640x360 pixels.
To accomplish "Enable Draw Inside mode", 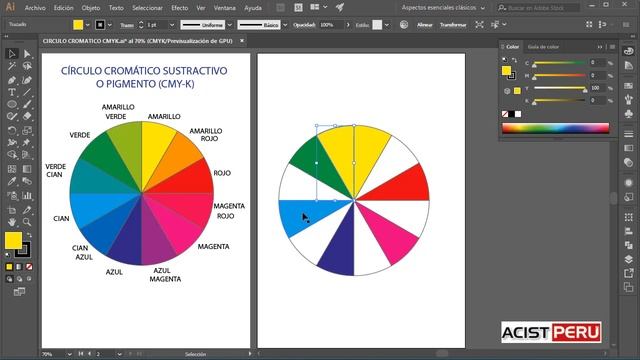I will coord(29,279).
